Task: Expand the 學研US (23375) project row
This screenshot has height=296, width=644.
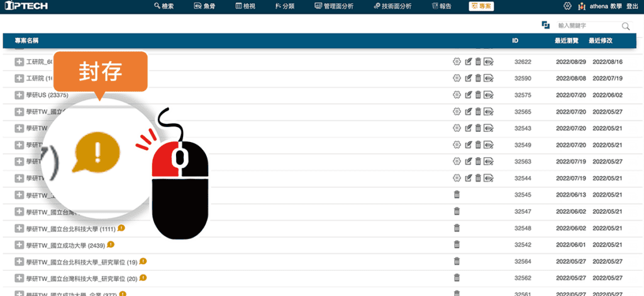Action: pos(19,95)
